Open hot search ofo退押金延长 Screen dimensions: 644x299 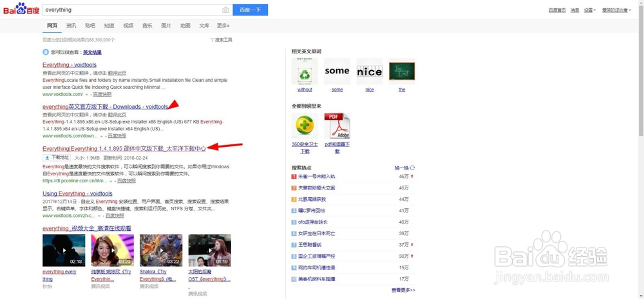(x=313, y=222)
